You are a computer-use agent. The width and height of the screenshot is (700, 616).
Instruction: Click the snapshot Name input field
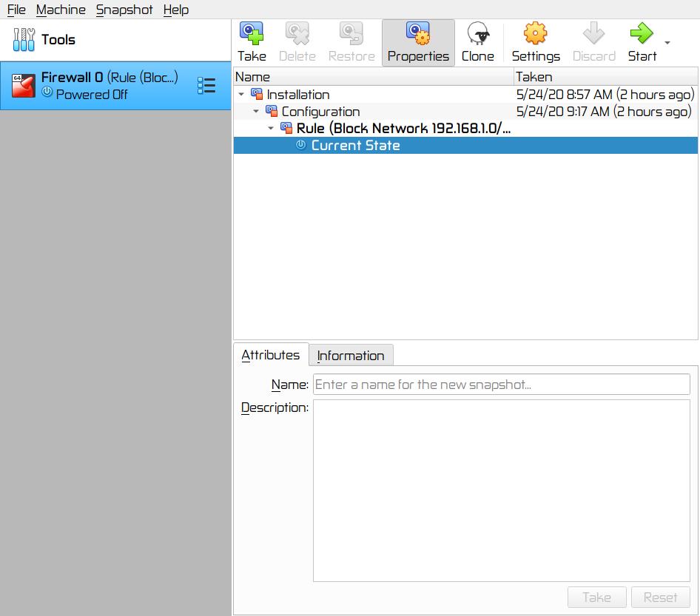tap(501, 385)
